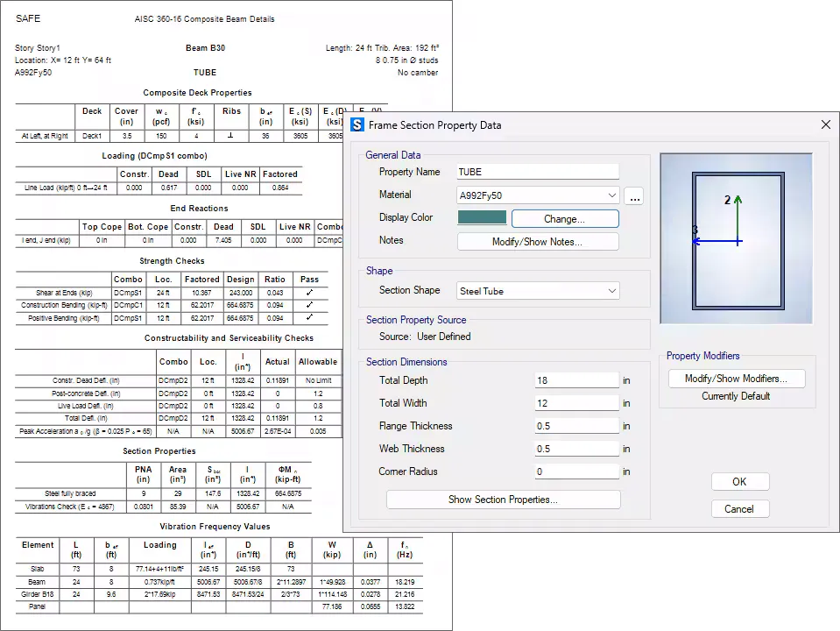Click the Property Name field containing TUBE
The width and height of the screenshot is (840, 631).
(x=538, y=172)
